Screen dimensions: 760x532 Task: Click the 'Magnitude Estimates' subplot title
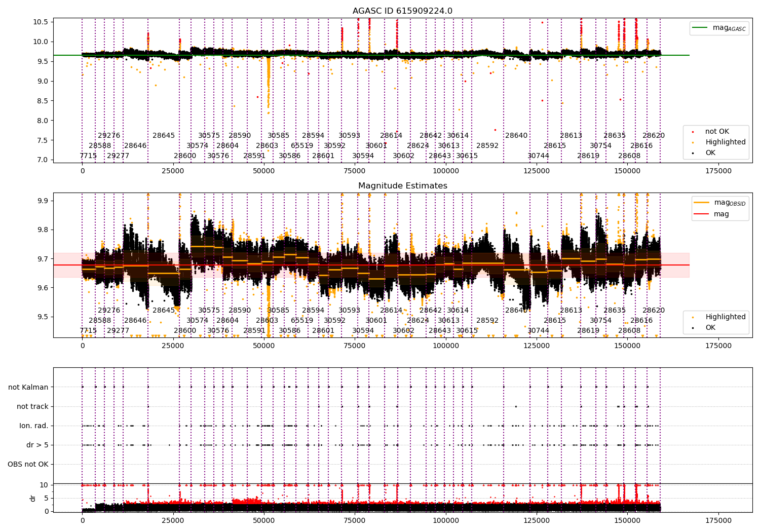pyautogui.click(x=402, y=186)
